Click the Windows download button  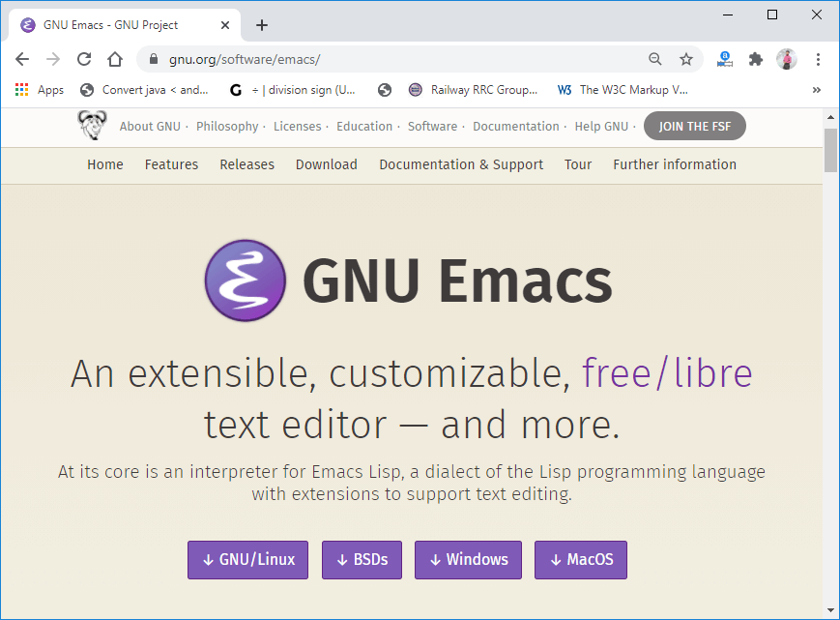click(468, 560)
